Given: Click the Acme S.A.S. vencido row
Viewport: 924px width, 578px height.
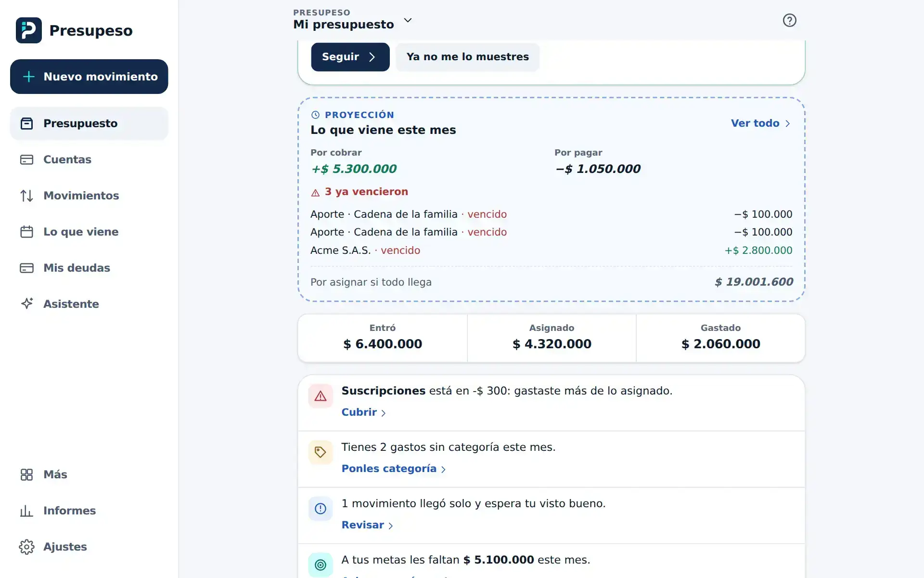Looking at the screenshot, I should click(x=551, y=250).
